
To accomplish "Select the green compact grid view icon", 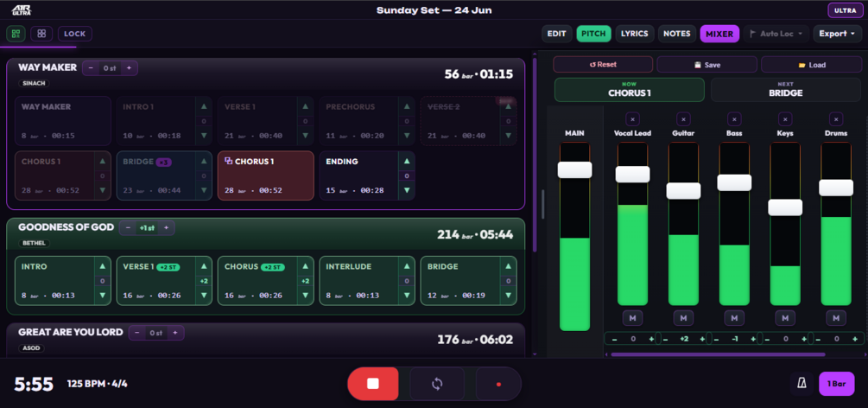I will (16, 34).
